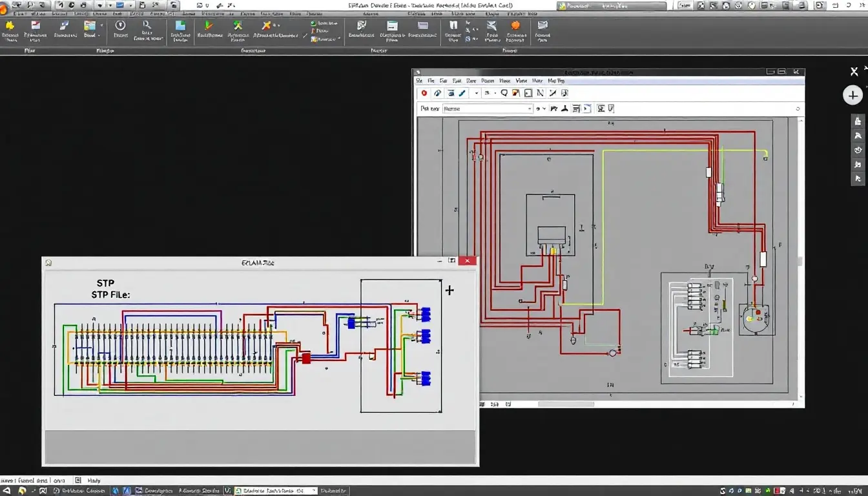The image size is (868, 496).
Task: Click the X icon at the top of right sidebar
Action: (x=854, y=72)
